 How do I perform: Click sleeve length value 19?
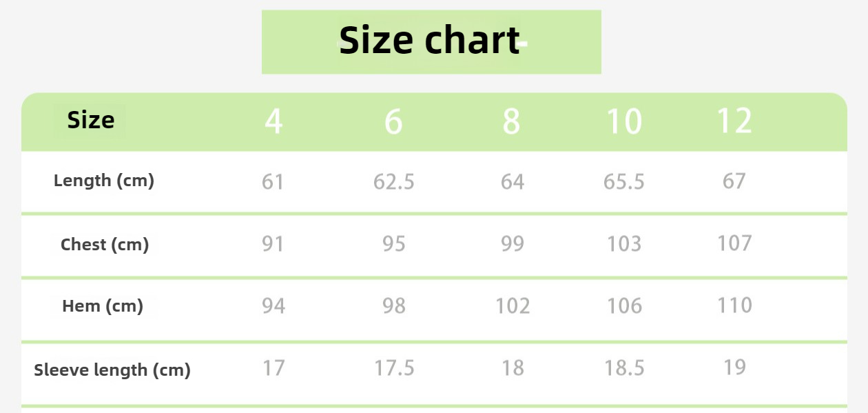735,367
